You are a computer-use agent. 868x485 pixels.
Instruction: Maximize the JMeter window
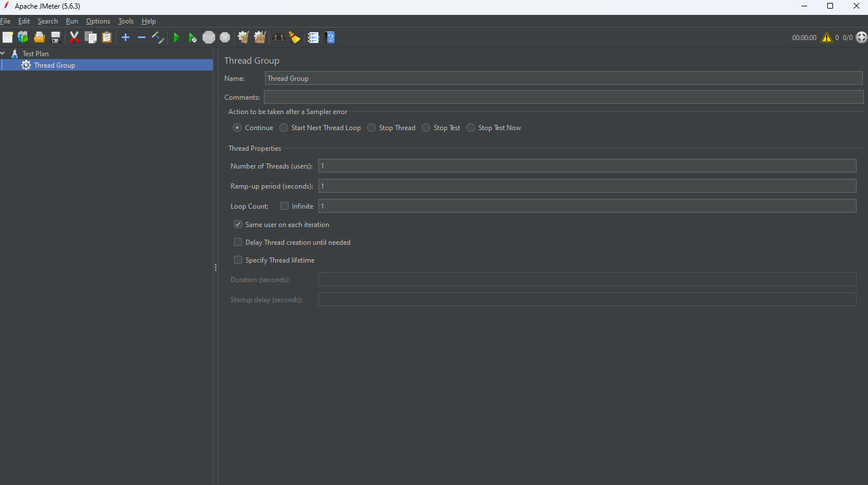(830, 6)
